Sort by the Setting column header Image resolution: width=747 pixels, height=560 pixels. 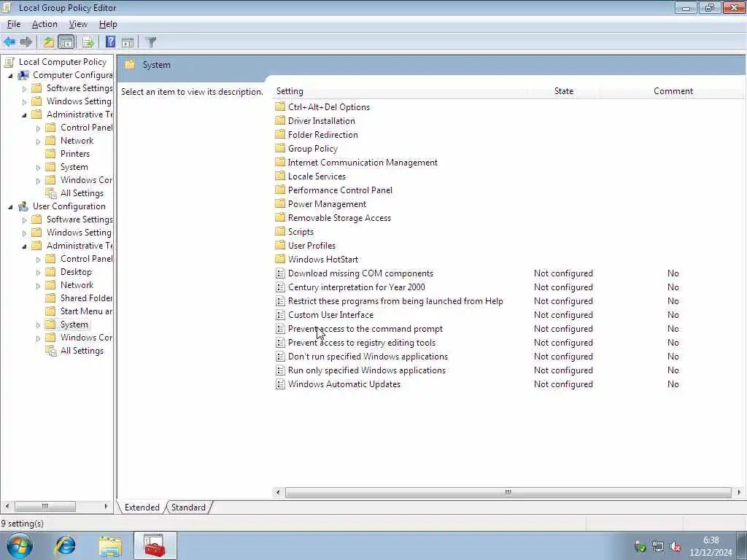click(x=290, y=91)
